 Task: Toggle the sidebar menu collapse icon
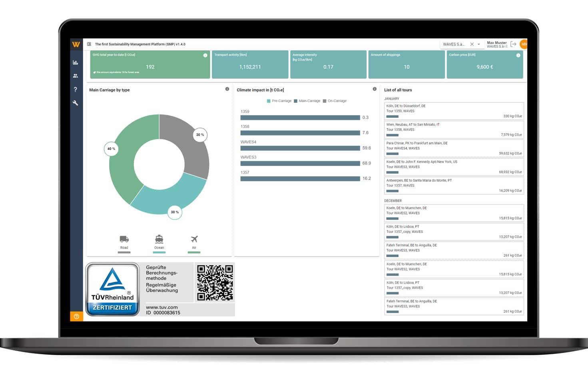click(89, 44)
